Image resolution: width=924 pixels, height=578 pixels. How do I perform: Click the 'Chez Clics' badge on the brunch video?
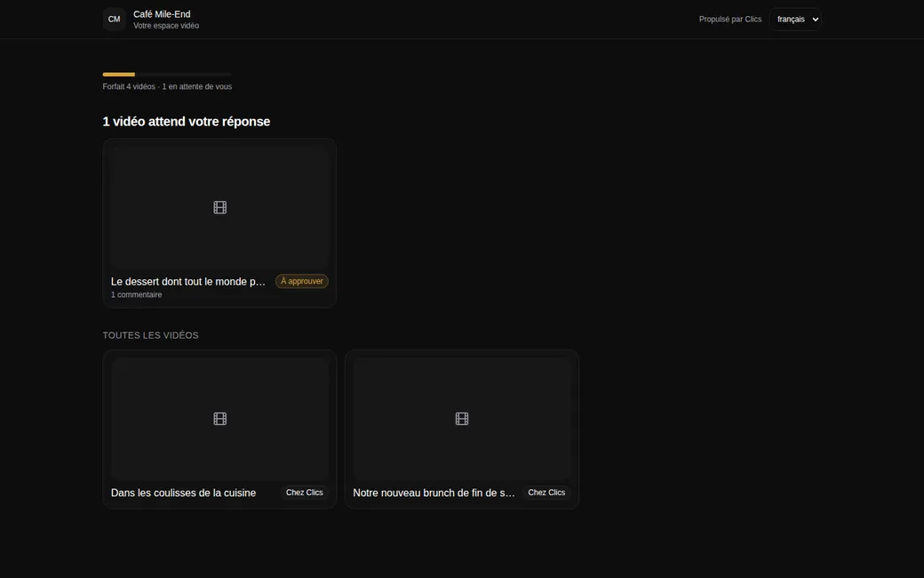tap(546, 493)
